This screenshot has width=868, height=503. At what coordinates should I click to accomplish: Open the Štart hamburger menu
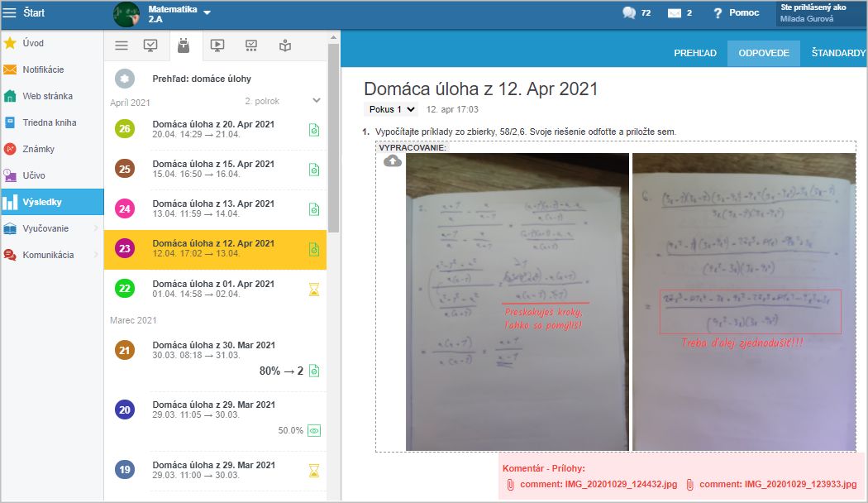(10, 12)
